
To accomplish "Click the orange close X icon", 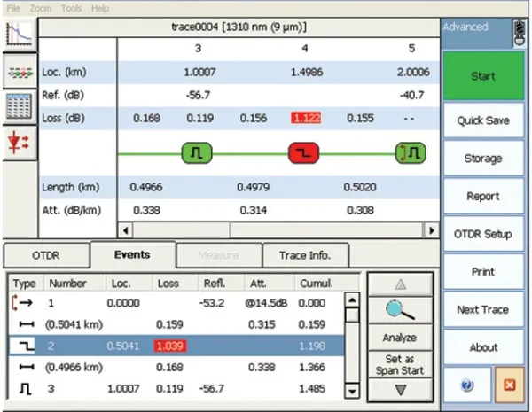I will [x=506, y=385].
